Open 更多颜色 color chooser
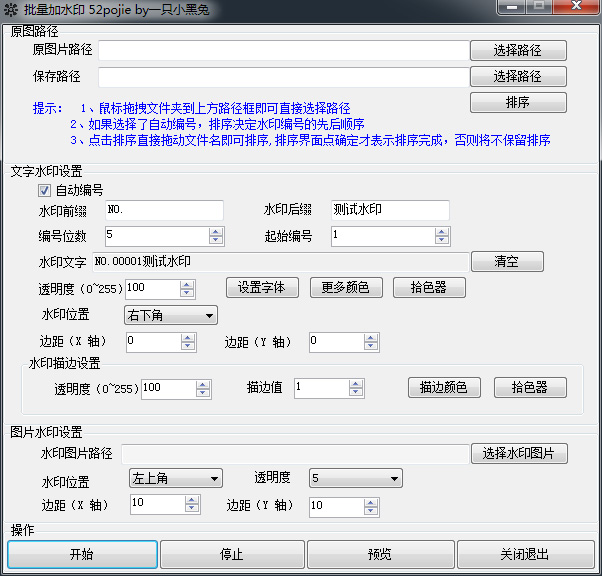Image resolution: width=602 pixels, height=576 pixels. (346, 288)
